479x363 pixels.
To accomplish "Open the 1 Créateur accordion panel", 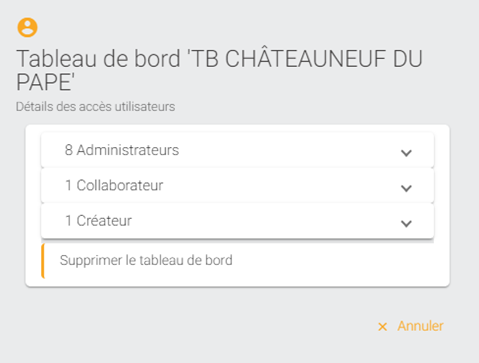I will (237, 221).
